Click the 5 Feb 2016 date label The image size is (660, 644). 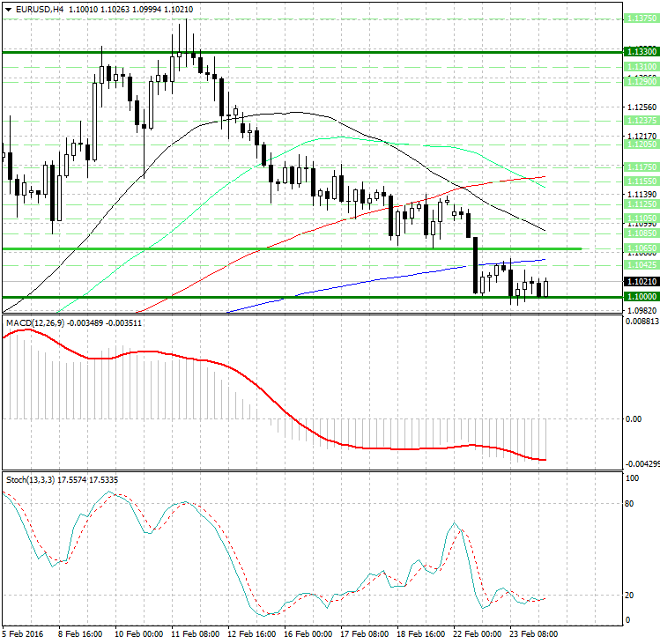pyautogui.click(x=23, y=634)
